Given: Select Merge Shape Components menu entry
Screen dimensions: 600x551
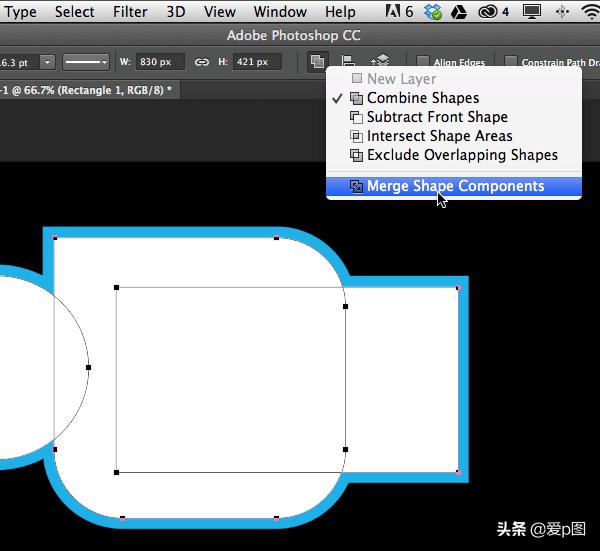Looking at the screenshot, I should coord(455,186).
